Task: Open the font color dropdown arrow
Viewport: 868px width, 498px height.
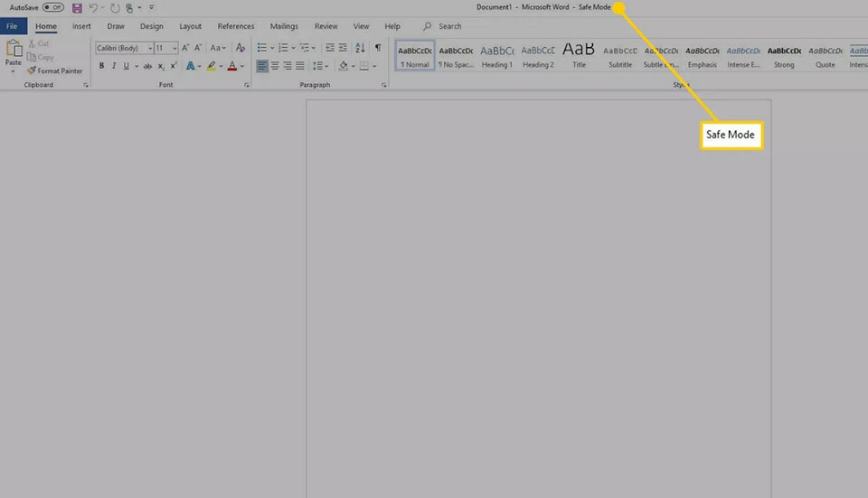Action: pyautogui.click(x=242, y=66)
